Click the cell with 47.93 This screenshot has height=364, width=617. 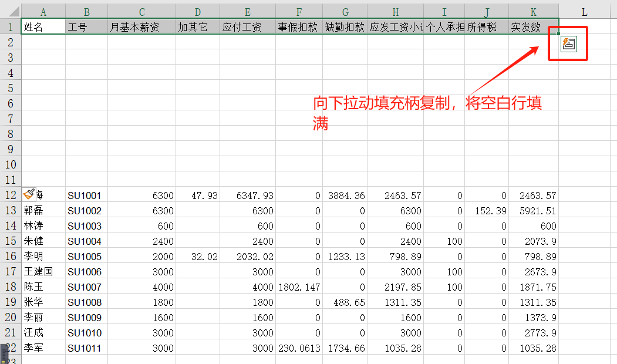(197, 195)
